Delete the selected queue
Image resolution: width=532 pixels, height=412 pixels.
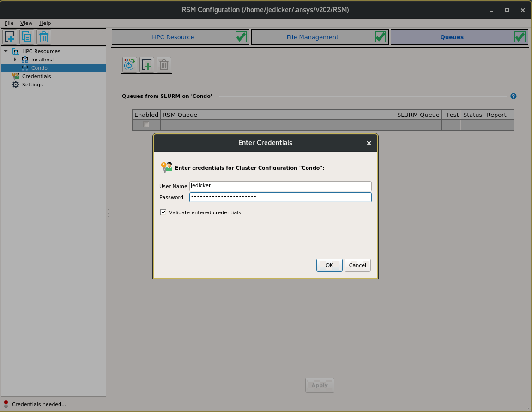click(x=163, y=65)
